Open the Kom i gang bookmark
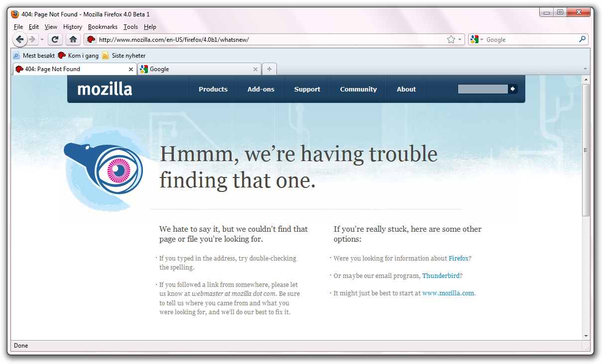Image resolution: width=603 pixels, height=364 pixels. [78, 56]
